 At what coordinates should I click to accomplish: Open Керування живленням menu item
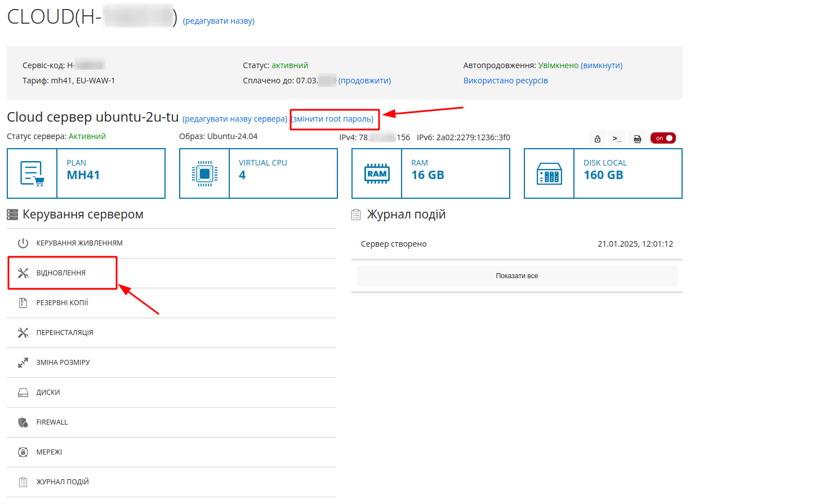(171, 243)
